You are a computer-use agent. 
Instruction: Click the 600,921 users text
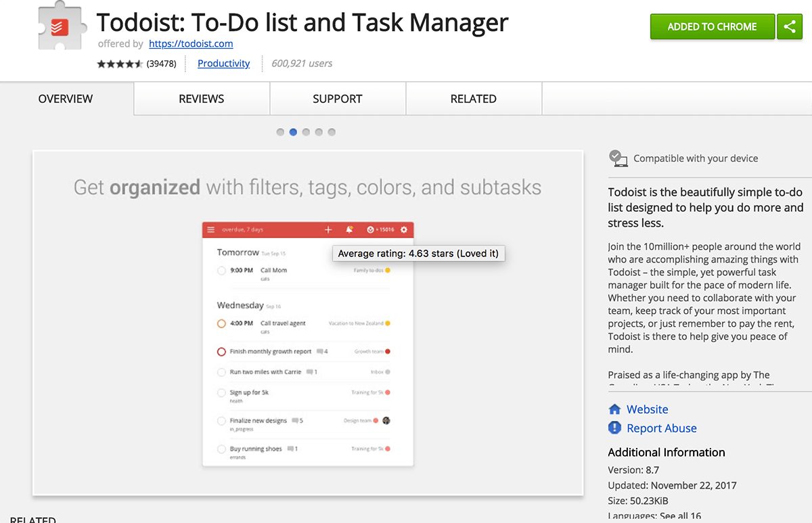coord(302,64)
